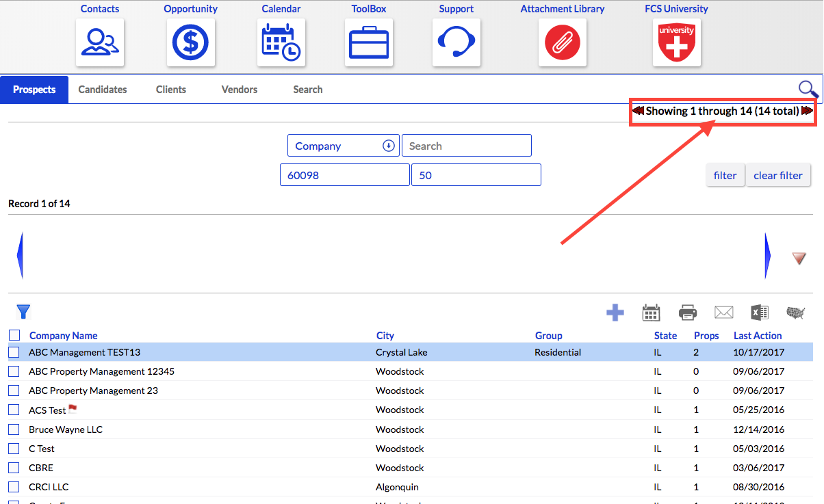The width and height of the screenshot is (824, 504).
Task: Check the box for ABC Property Management 23
Action: [14, 390]
